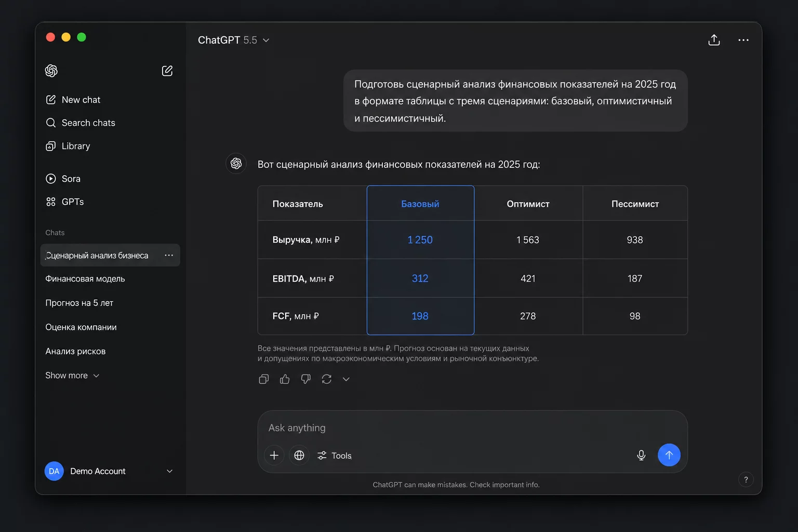Select the pessimistic revenue value 938
The width and height of the screenshot is (798, 532).
[635, 240]
